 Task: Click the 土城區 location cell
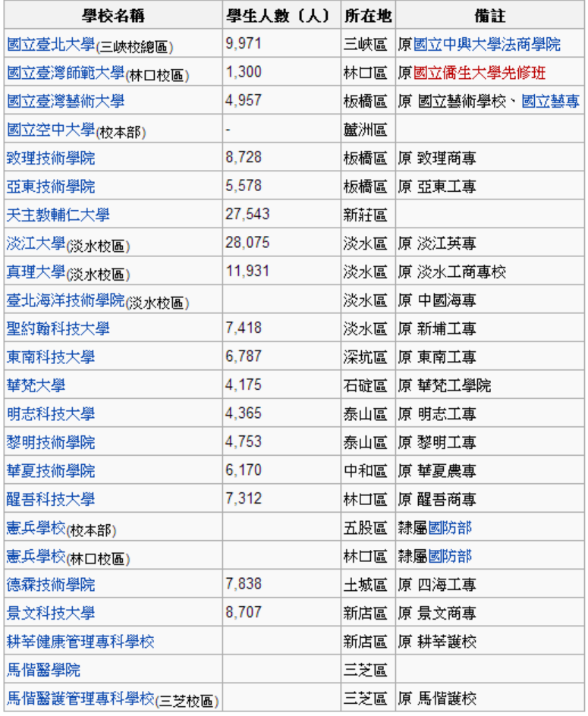point(368,585)
